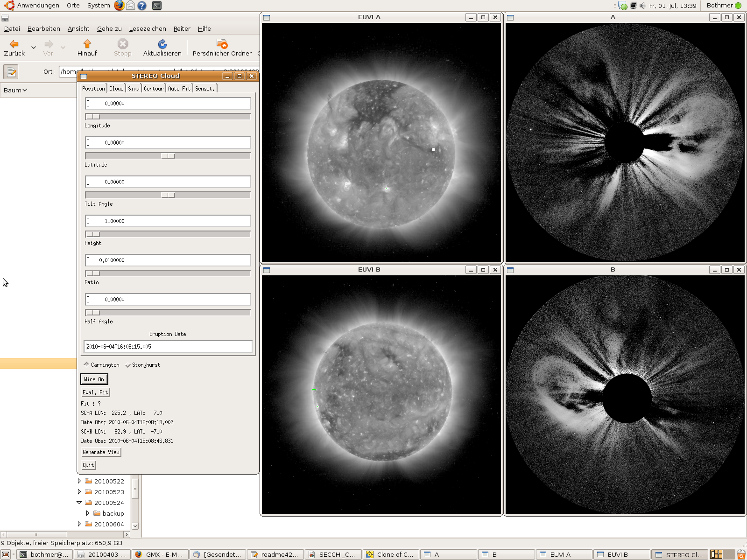Click the Zurück back arrow icon

[x=14, y=44]
